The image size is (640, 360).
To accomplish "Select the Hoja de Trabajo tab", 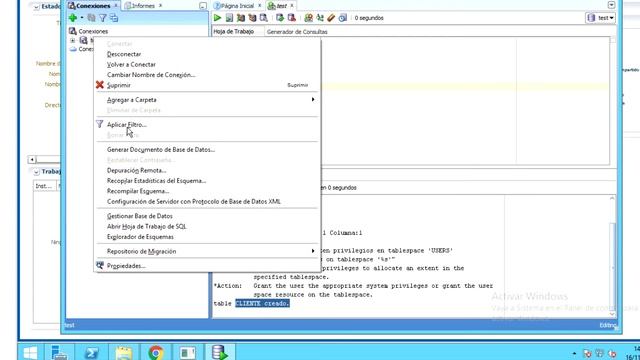I will point(233,31).
